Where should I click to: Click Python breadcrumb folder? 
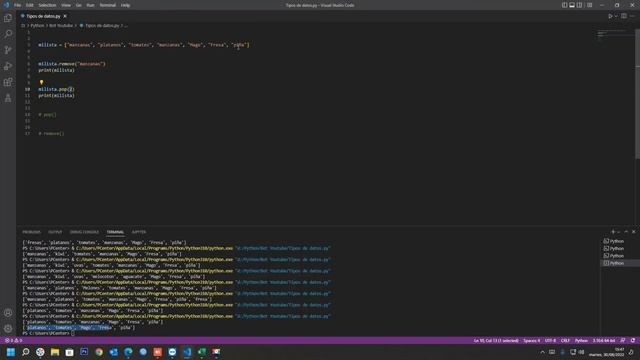coord(37,25)
